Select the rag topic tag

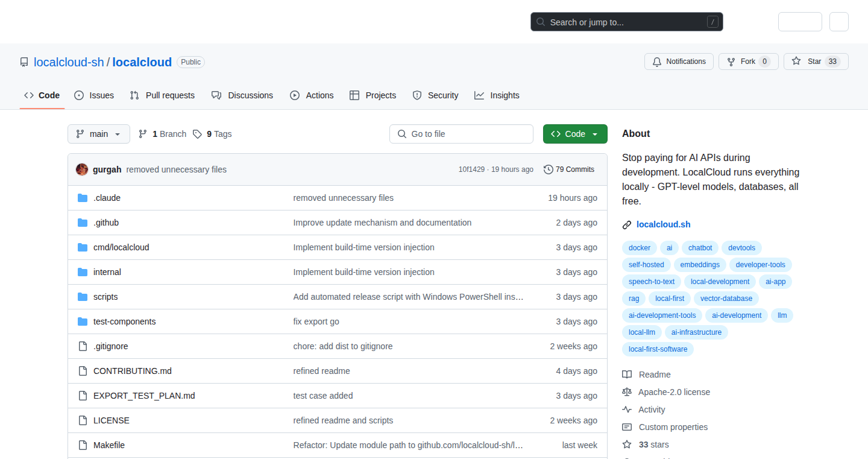634,299
